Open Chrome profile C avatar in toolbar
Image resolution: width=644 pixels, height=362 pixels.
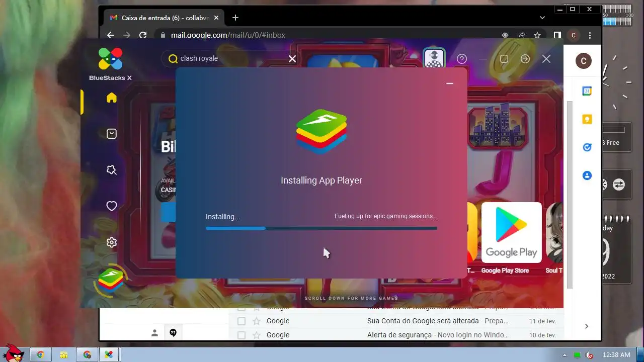pyautogui.click(x=573, y=35)
